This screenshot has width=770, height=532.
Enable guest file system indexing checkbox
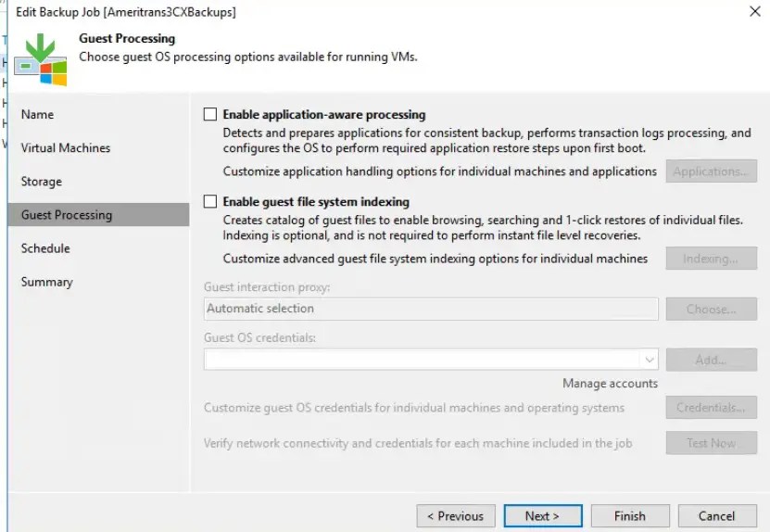210,201
